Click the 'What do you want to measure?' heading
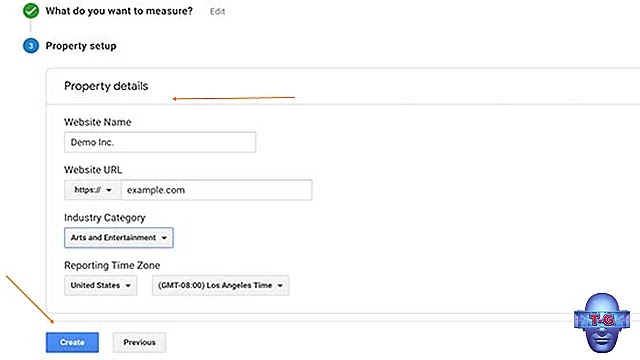 pyautogui.click(x=119, y=11)
